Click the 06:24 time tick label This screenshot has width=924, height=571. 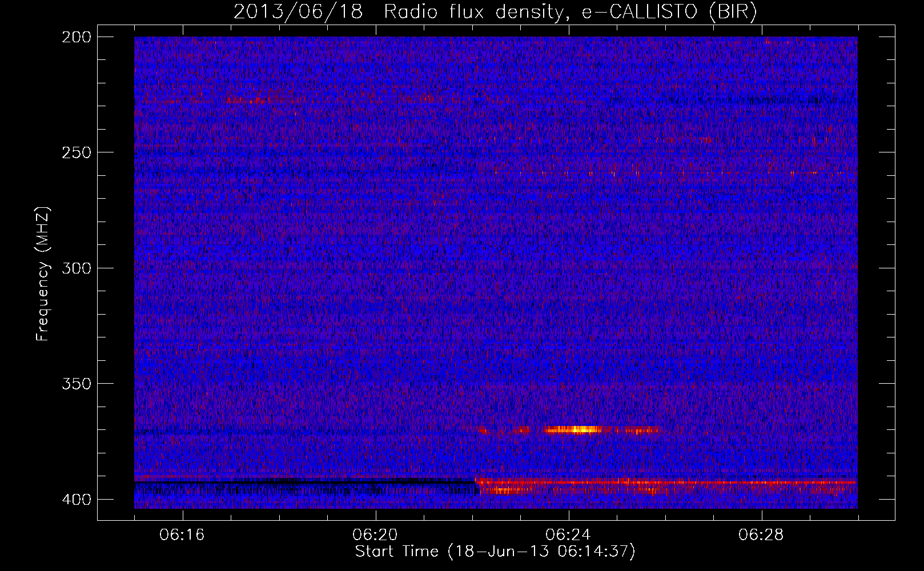(568, 535)
